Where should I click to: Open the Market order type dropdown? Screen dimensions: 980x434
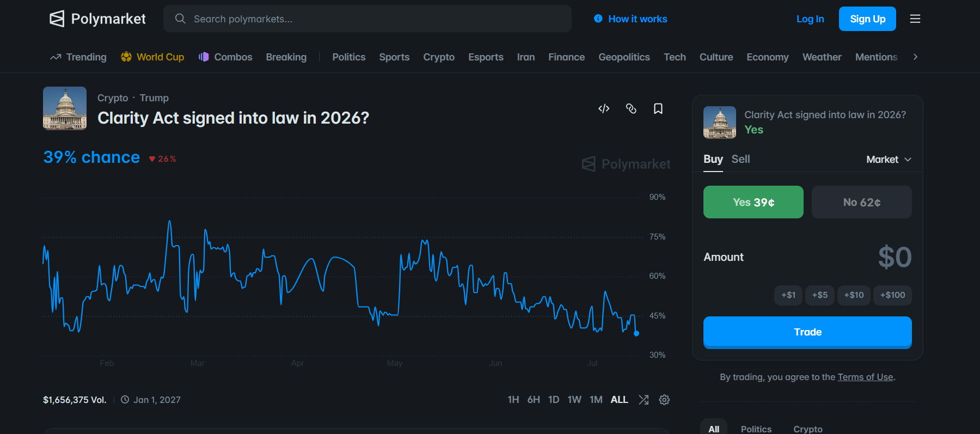click(889, 160)
